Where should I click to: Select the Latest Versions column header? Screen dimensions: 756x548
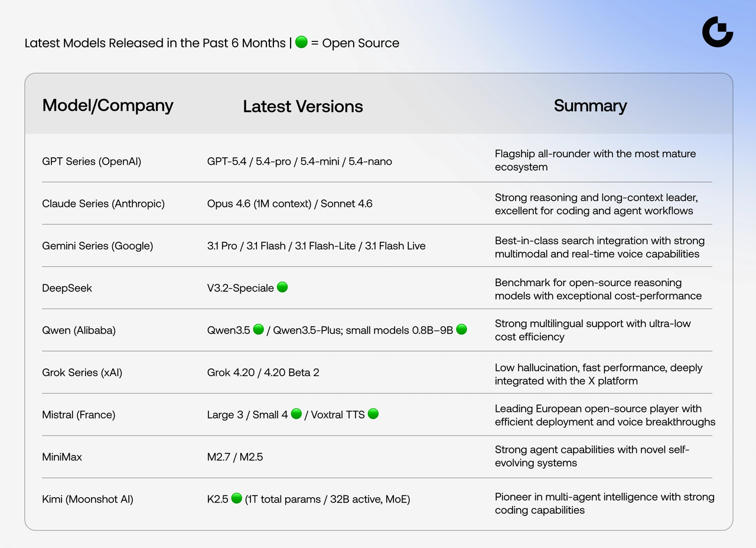[302, 106]
